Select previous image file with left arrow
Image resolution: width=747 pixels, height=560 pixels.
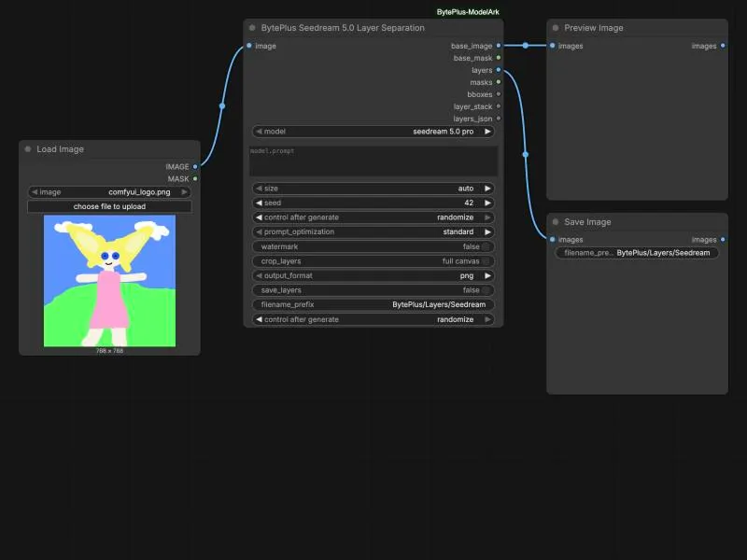pyautogui.click(x=35, y=192)
